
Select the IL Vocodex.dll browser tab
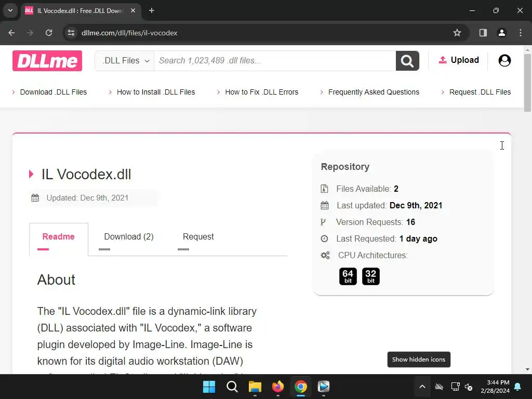(x=81, y=10)
